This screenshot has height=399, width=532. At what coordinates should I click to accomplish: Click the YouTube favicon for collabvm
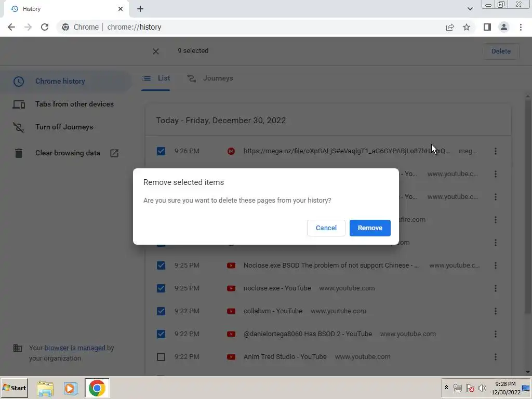(x=231, y=311)
